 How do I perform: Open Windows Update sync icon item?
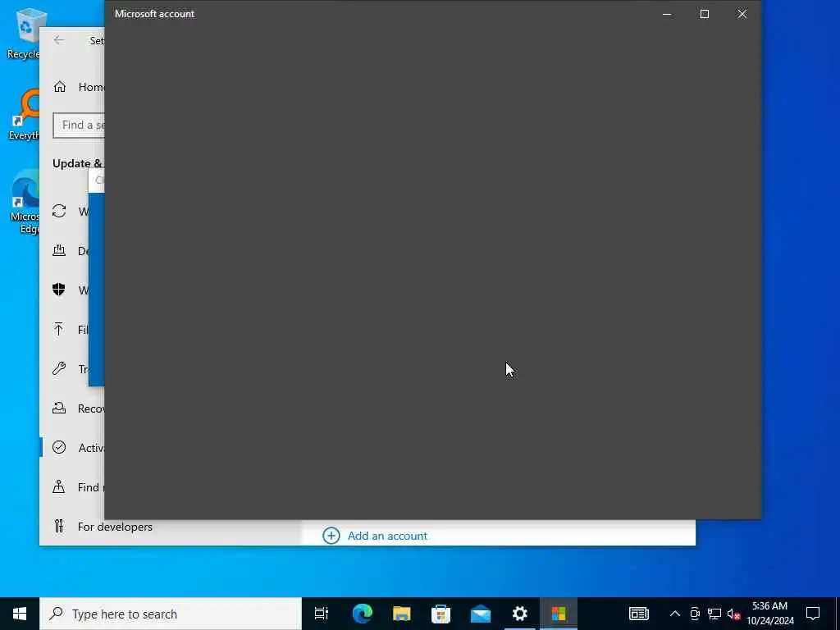[59, 211]
